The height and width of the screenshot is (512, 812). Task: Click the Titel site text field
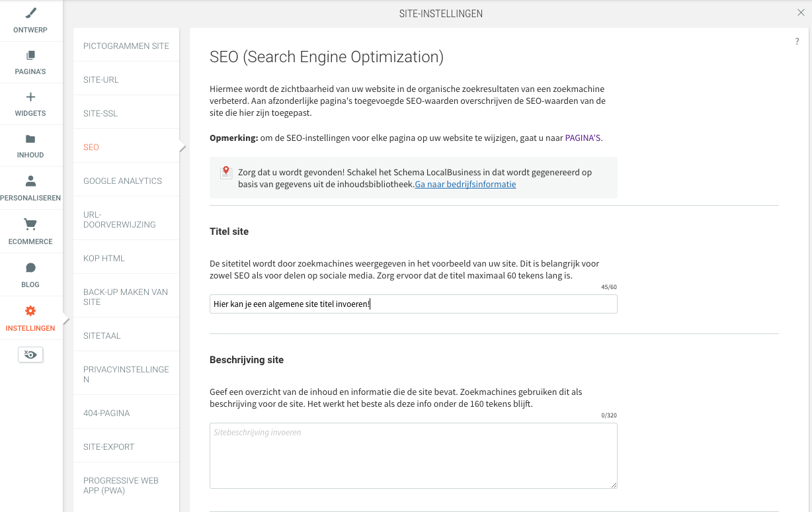413,304
